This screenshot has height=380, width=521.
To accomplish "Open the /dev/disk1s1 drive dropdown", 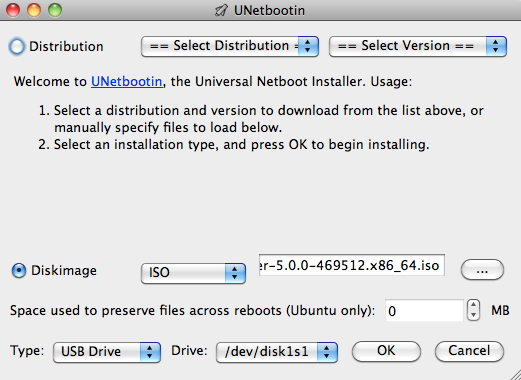I will [x=277, y=352].
